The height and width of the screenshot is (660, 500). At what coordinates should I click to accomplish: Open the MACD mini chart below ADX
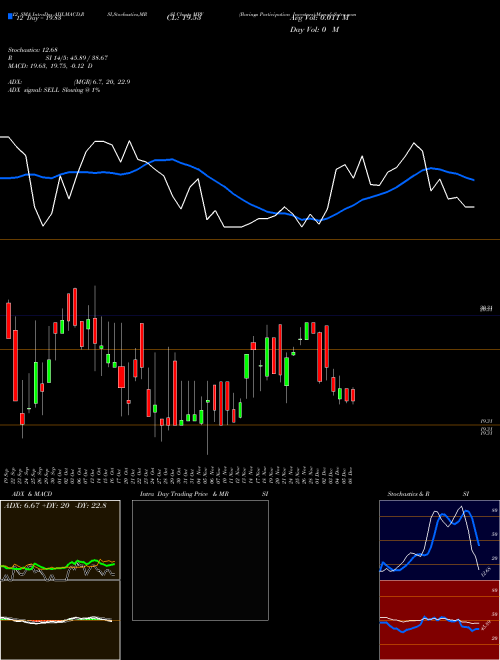pyautogui.click(x=60, y=620)
